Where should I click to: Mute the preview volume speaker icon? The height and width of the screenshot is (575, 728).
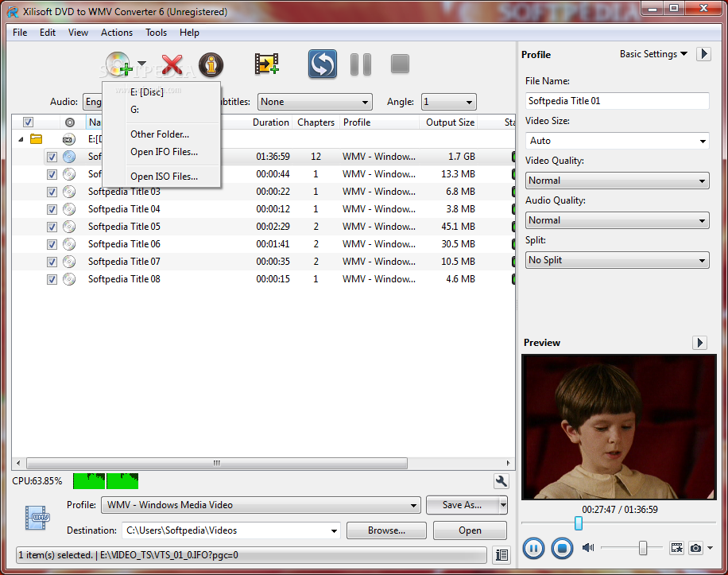pyautogui.click(x=588, y=548)
